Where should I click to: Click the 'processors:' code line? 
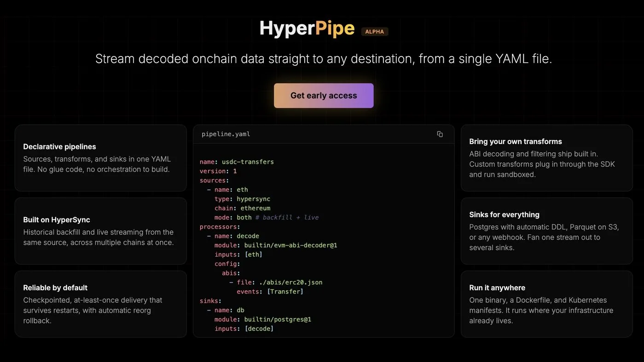tap(220, 227)
